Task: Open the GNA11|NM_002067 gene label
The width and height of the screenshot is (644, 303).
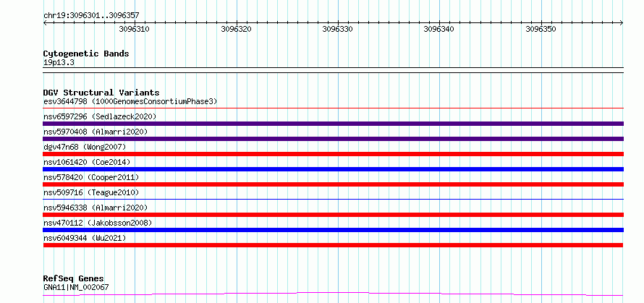Action: pos(76,287)
